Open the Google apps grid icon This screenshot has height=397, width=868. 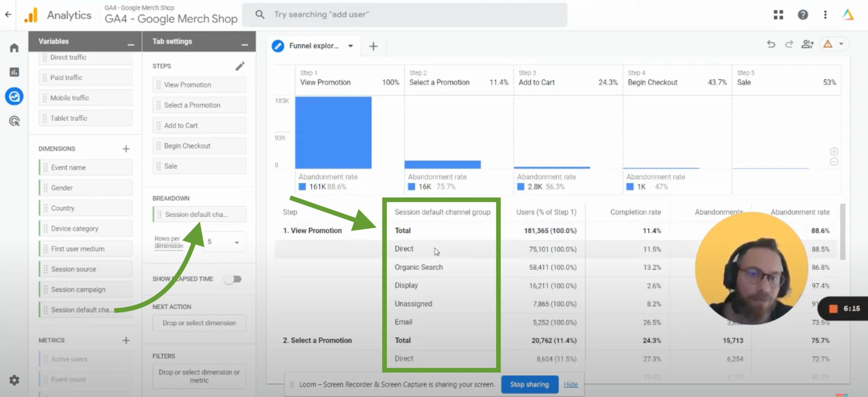778,14
